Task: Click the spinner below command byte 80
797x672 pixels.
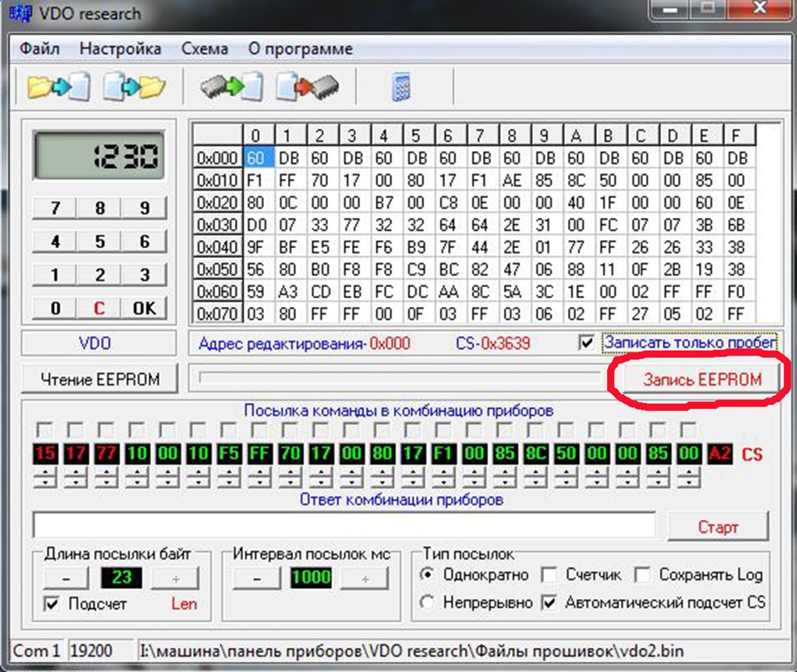Action: pyautogui.click(x=382, y=478)
